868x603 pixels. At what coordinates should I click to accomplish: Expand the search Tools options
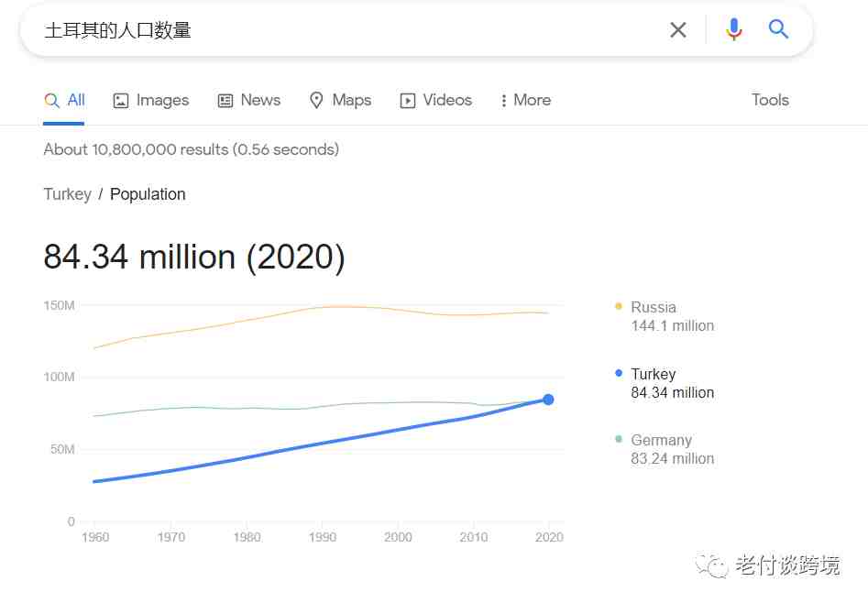point(770,100)
